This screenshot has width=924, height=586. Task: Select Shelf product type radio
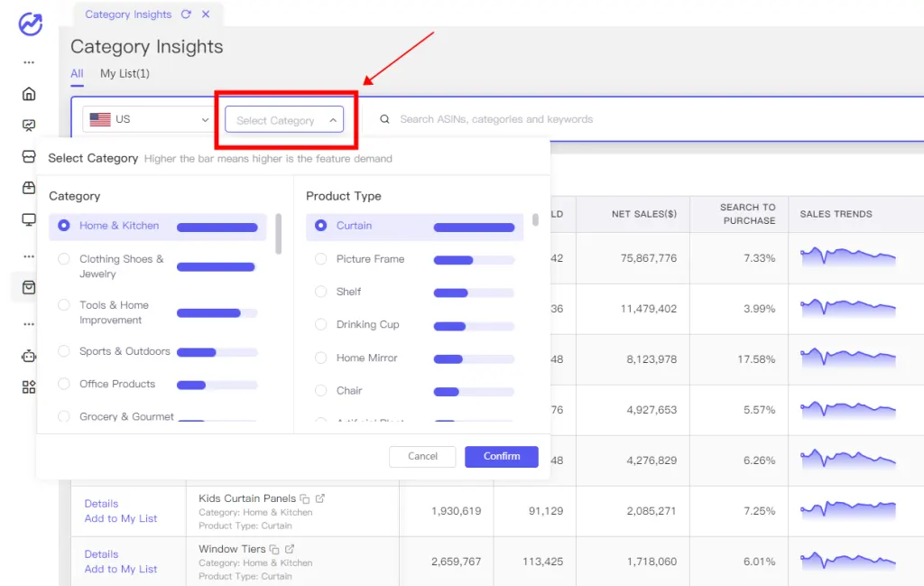[320, 292]
